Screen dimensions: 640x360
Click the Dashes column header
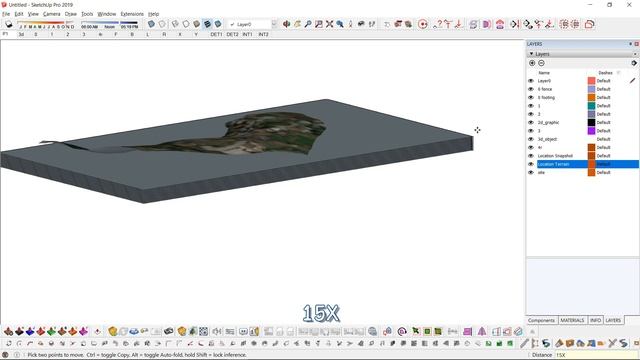tap(605, 73)
